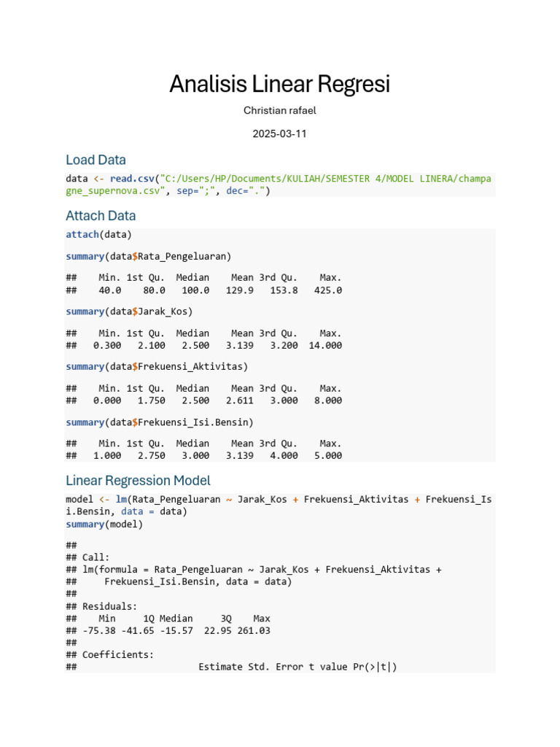Viewport: 560px width, 747px height.
Task: Select the Load Data heading
Action: tap(96, 160)
